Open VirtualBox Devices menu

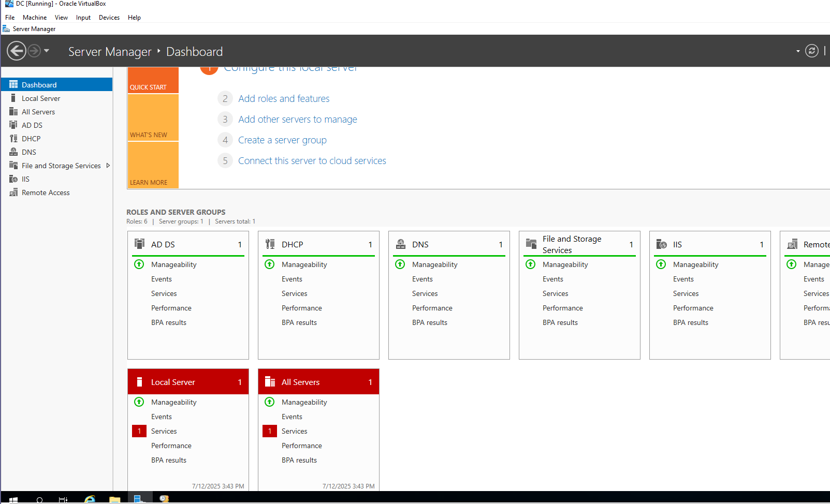(109, 17)
